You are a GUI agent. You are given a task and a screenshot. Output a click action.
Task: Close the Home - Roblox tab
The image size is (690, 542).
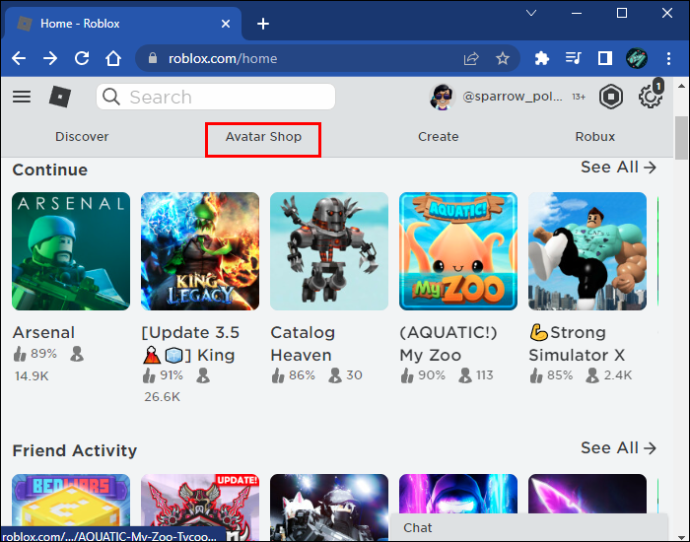[226, 24]
